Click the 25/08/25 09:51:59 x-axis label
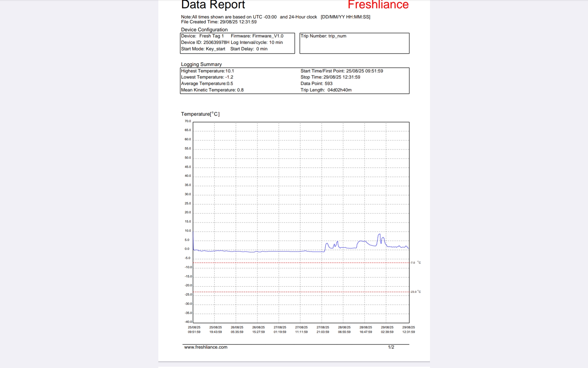 pos(194,330)
